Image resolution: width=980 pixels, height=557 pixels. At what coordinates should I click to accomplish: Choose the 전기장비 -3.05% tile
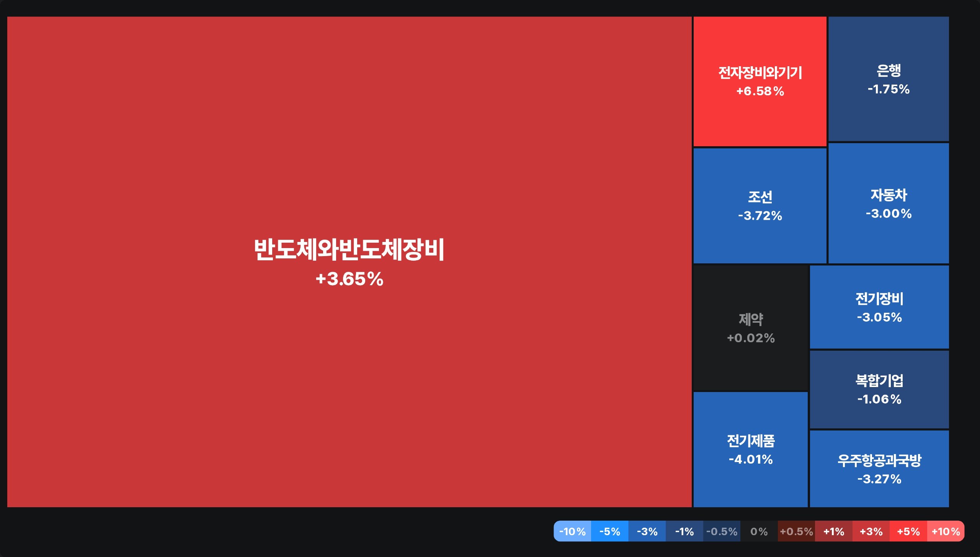click(x=879, y=307)
